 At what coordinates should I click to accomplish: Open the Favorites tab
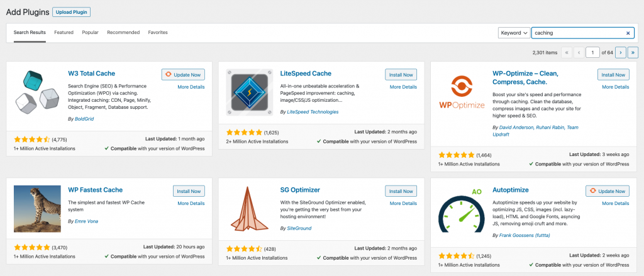pos(158,33)
